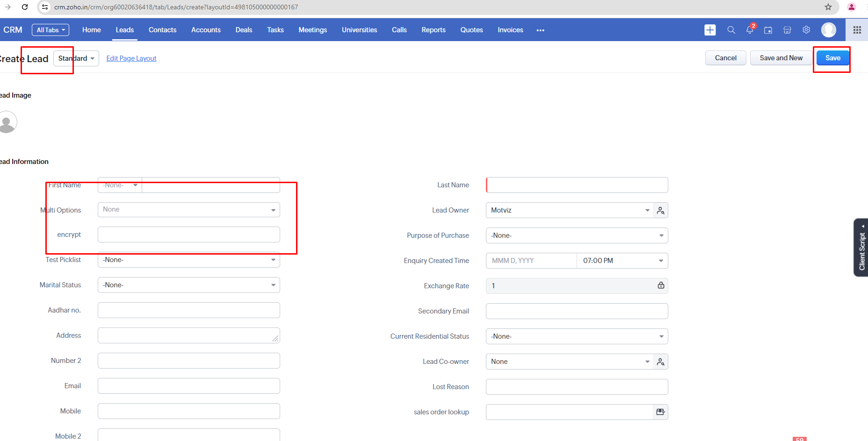Click the Last Name input field

tap(577, 185)
